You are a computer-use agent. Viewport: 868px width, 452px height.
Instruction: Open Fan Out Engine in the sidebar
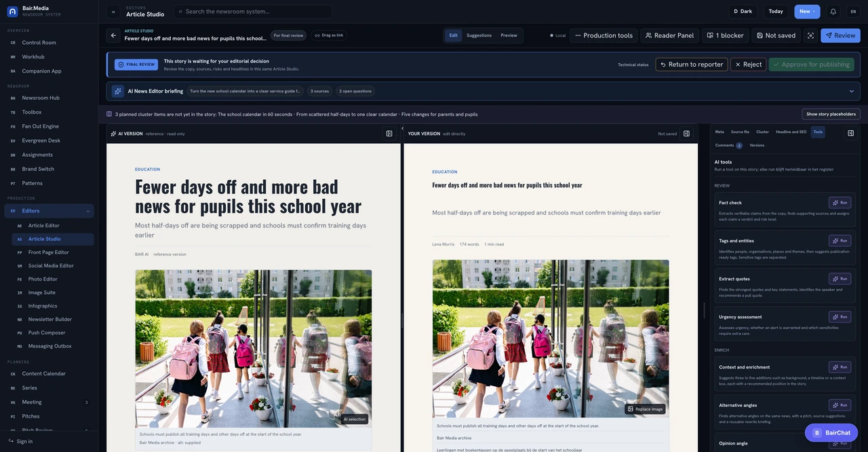pyautogui.click(x=47, y=126)
